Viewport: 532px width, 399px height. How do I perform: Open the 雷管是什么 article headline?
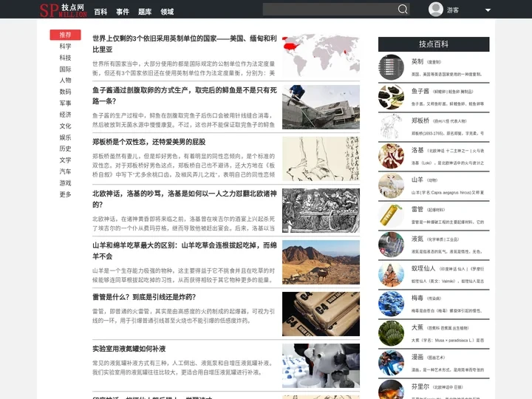tap(144, 297)
